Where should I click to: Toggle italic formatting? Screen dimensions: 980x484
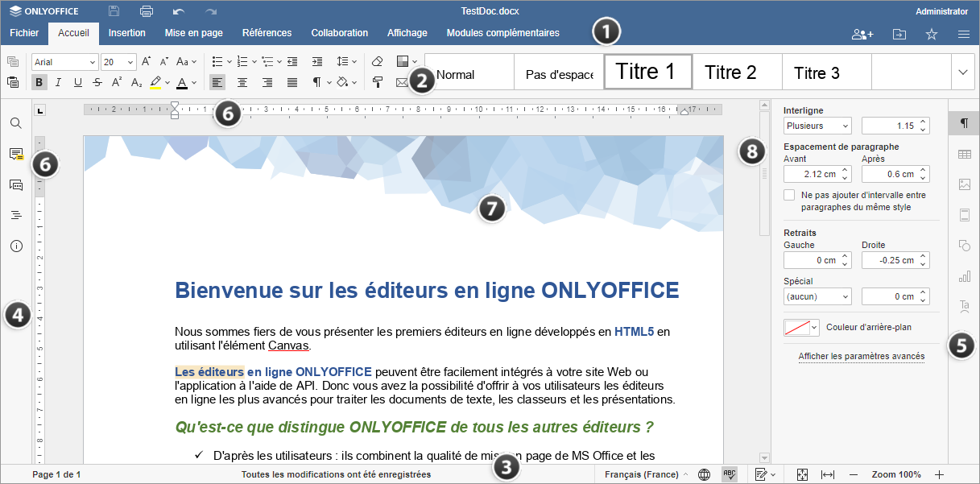[x=59, y=81]
